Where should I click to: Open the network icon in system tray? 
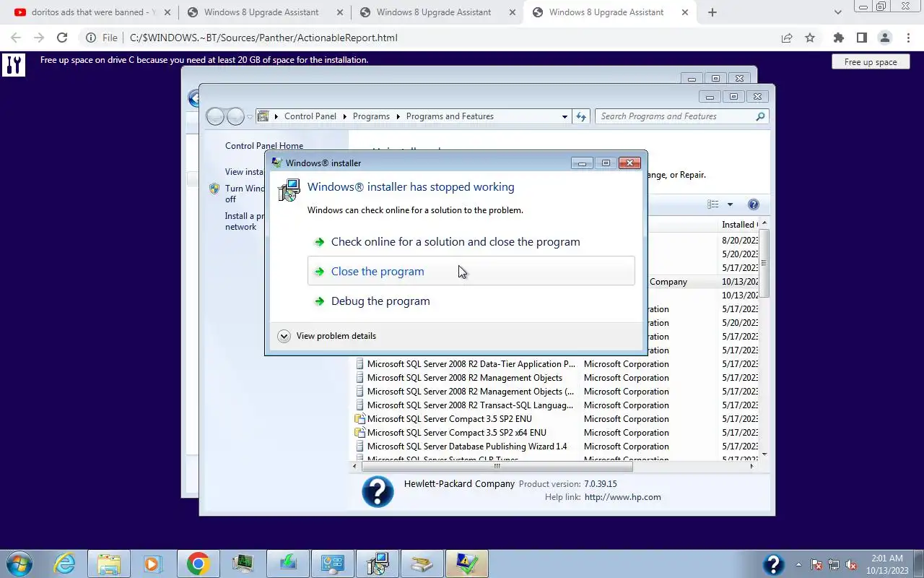coord(834,564)
